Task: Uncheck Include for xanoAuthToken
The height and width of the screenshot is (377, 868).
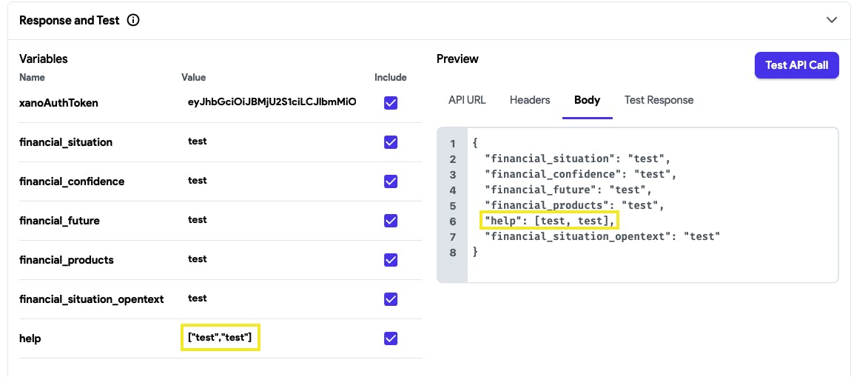Action: point(391,103)
